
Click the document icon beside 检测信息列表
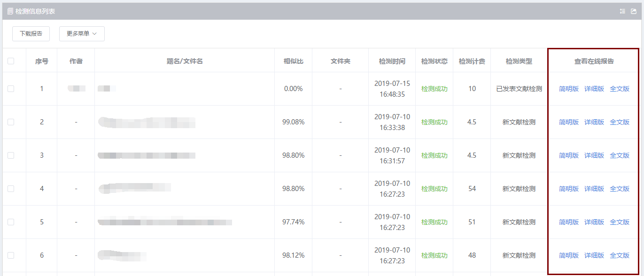click(10, 11)
